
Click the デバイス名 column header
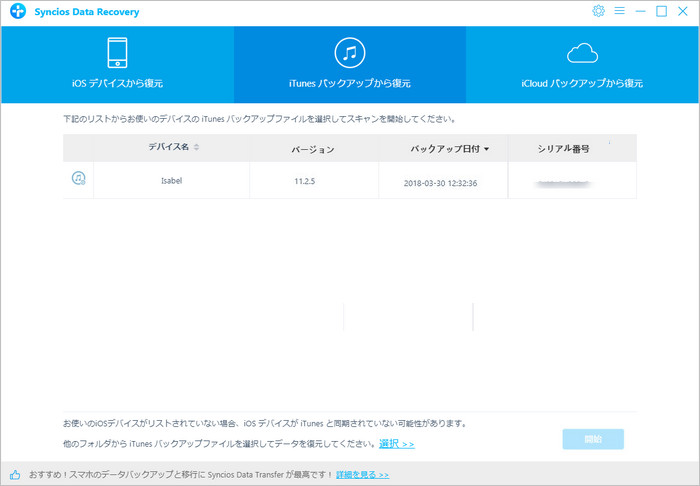pos(171,148)
